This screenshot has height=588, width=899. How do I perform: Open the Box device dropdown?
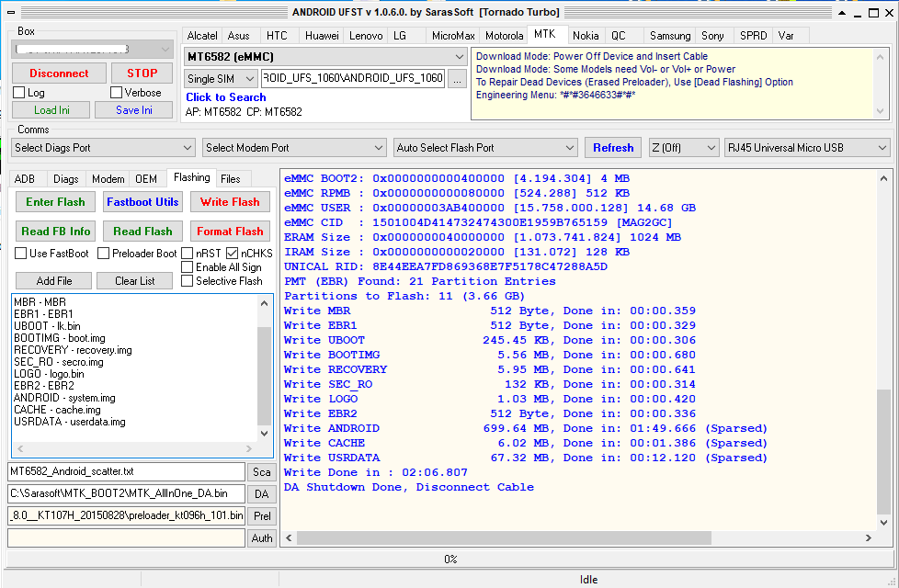tap(92, 50)
